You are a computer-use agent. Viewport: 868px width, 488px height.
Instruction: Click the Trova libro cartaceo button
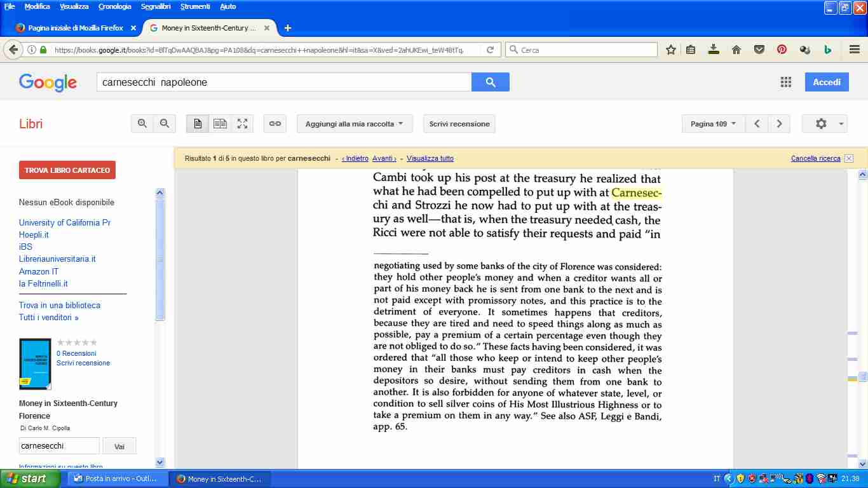(67, 170)
